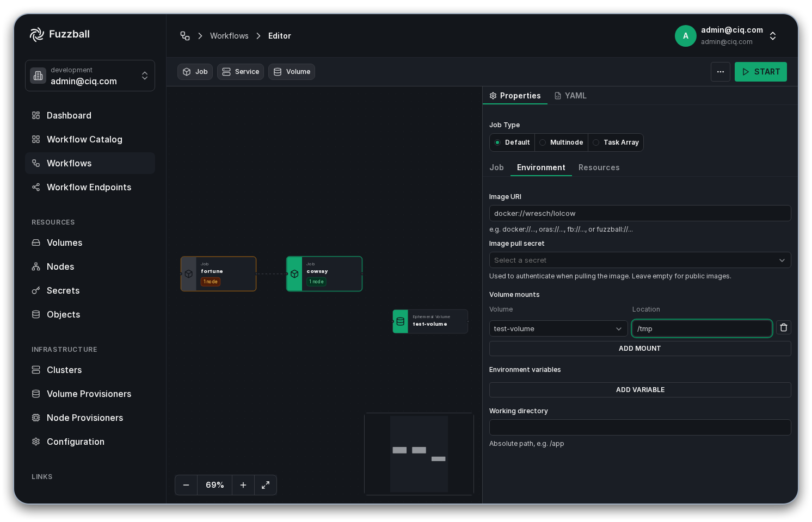812x522 pixels.
Task: Select the Default job type
Action: [512, 142]
